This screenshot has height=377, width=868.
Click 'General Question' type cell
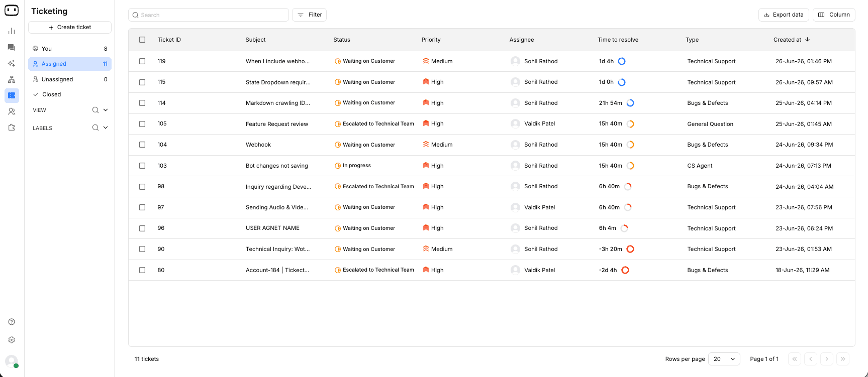(710, 124)
